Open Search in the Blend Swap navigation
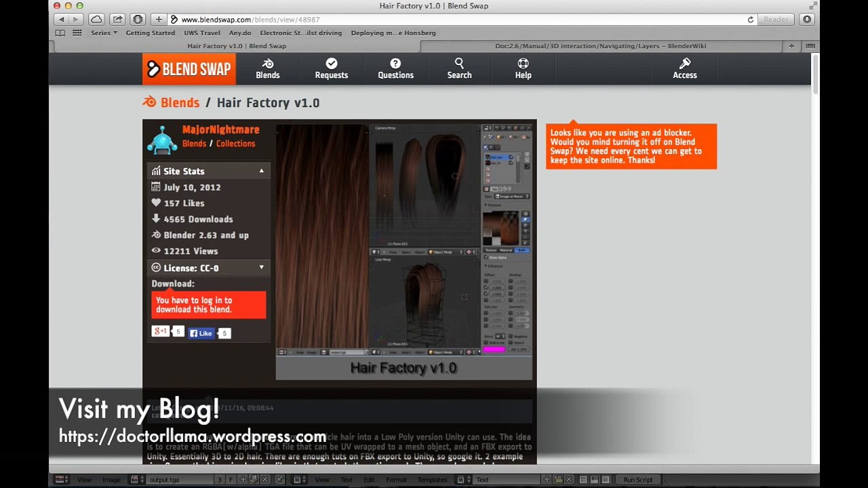The image size is (868, 488). point(459,68)
